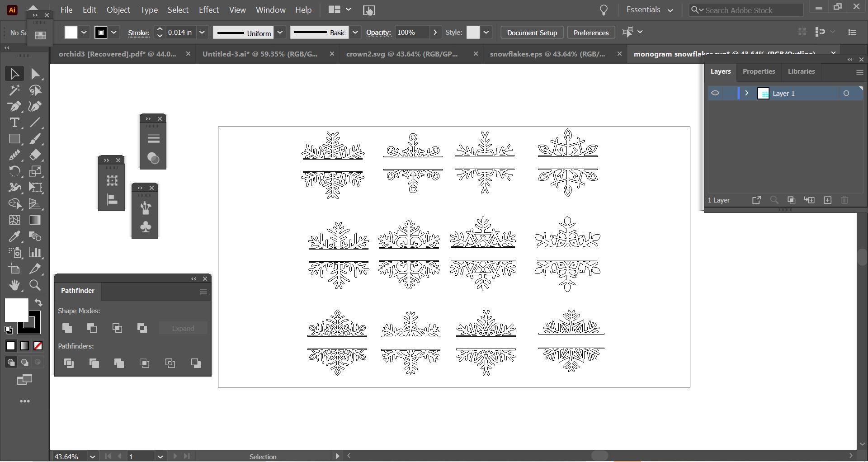
Task: Select the Zoom tool
Action: coord(35,285)
